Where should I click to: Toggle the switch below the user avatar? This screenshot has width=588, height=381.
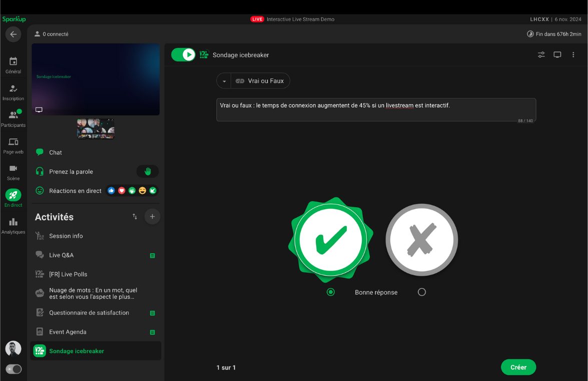(14, 369)
